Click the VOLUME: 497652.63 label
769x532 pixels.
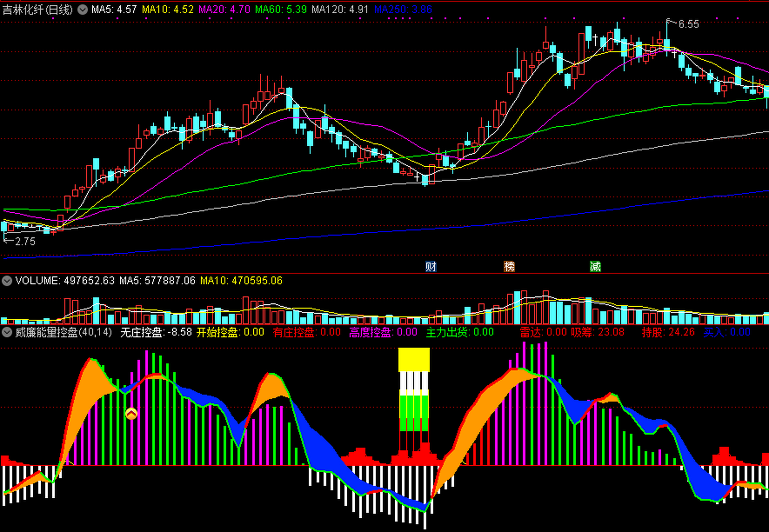point(65,281)
